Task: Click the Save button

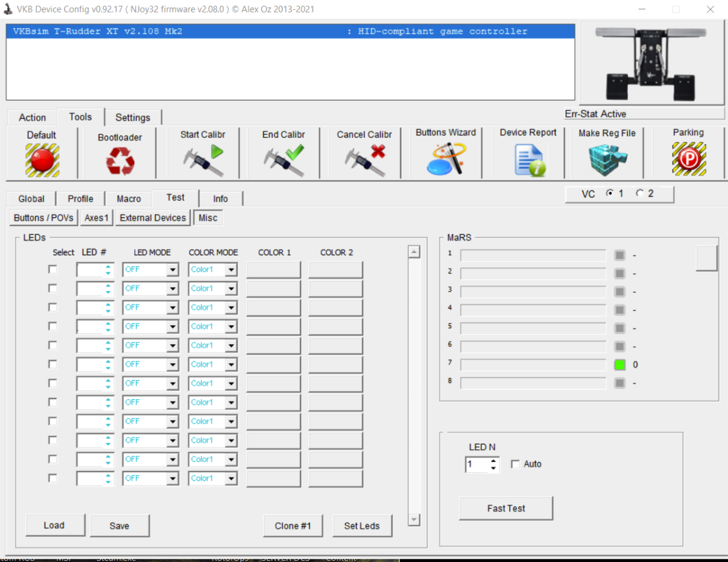Action: point(120,526)
